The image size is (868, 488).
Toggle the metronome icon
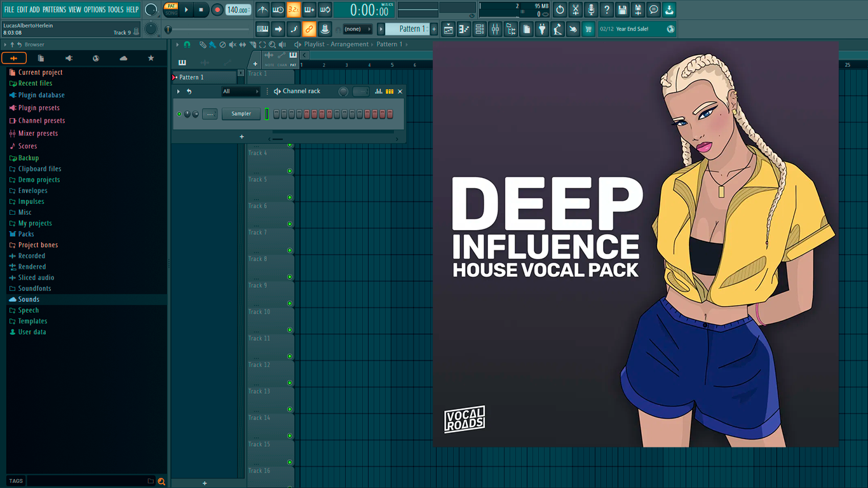coord(262,10)
